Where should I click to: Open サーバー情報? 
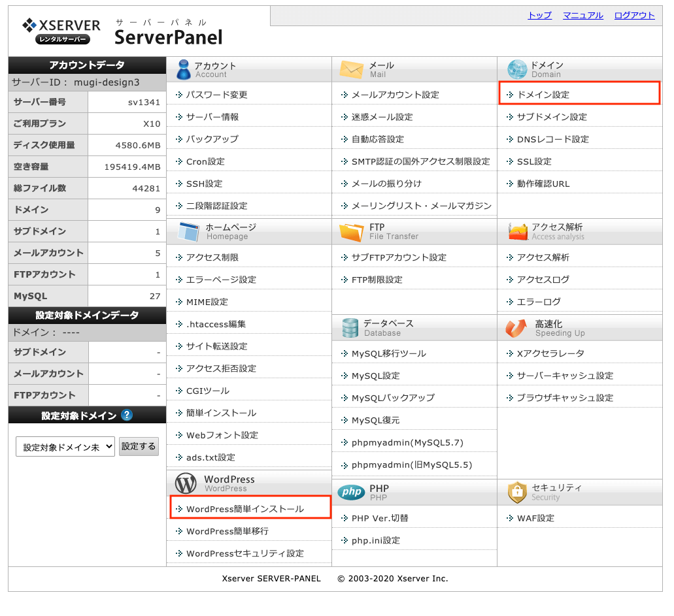click(212, 117)
